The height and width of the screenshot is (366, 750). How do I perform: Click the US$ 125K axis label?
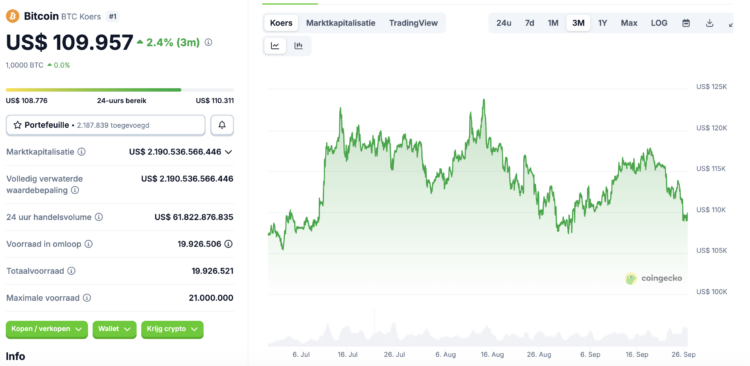(712, 87)
